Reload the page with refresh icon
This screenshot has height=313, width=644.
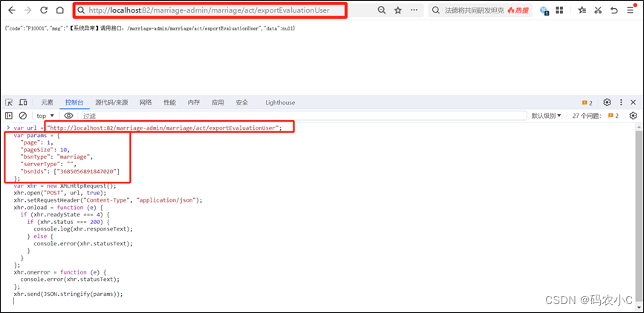tap(45, 10)
